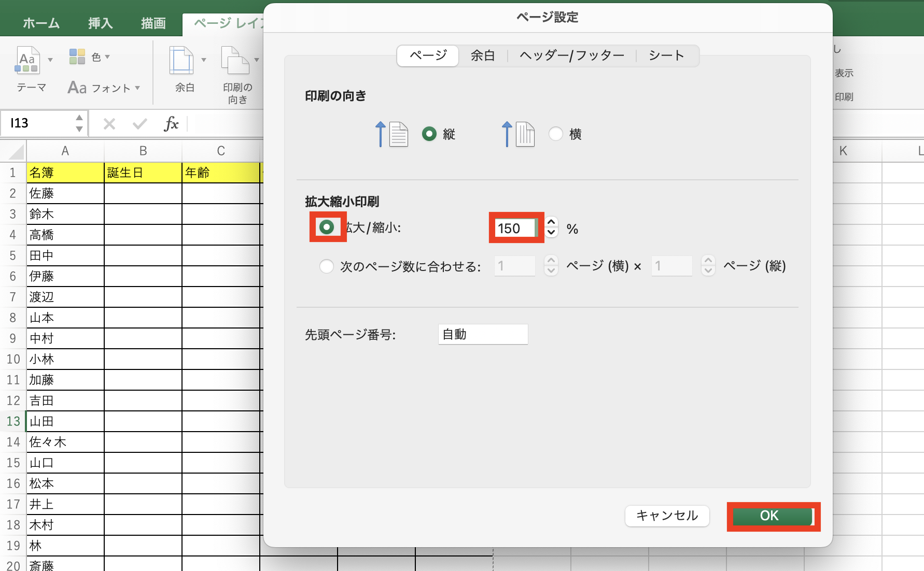Dismiss the dialog with キャンセル
Screen dimensions: 924x571
pos(667,516)
